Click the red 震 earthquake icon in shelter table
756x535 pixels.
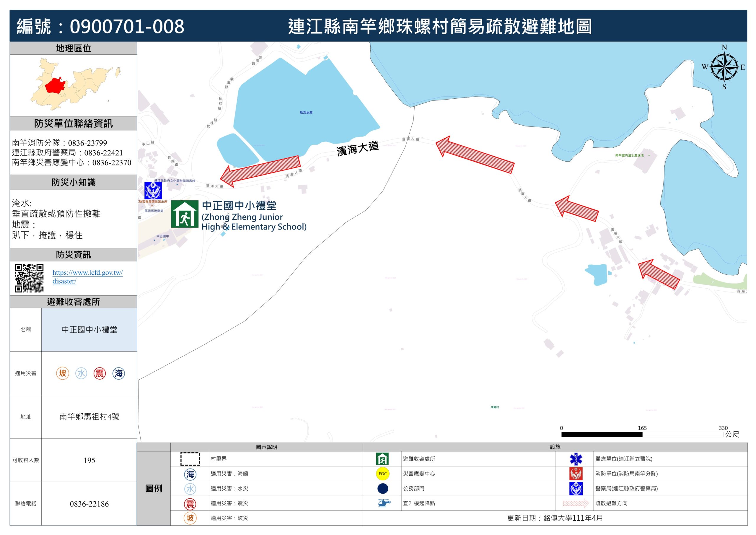(x=100, y=373)
